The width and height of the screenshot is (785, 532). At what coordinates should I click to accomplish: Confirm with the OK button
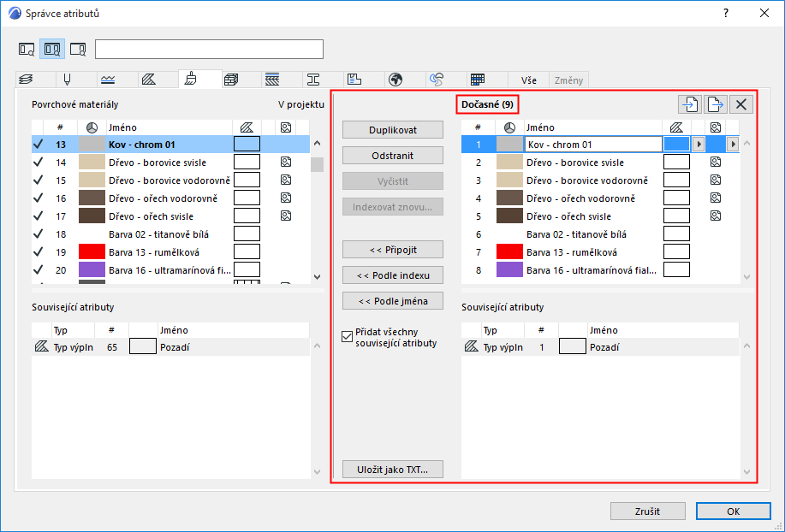point(734,511)
